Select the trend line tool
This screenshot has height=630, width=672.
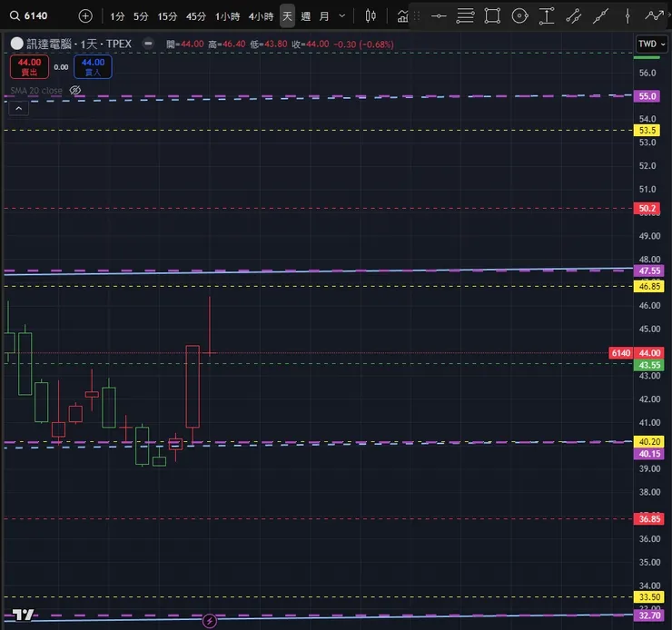pos(600,16)
